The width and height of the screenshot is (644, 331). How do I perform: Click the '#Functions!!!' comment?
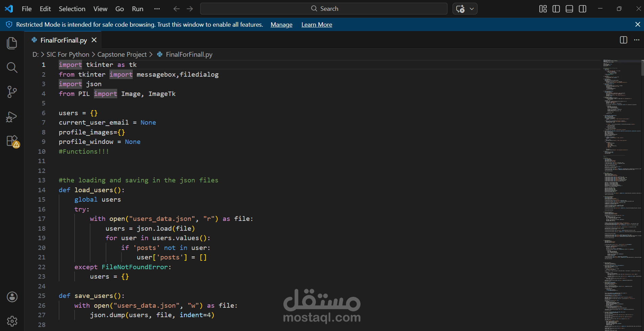tap(84, 151)
